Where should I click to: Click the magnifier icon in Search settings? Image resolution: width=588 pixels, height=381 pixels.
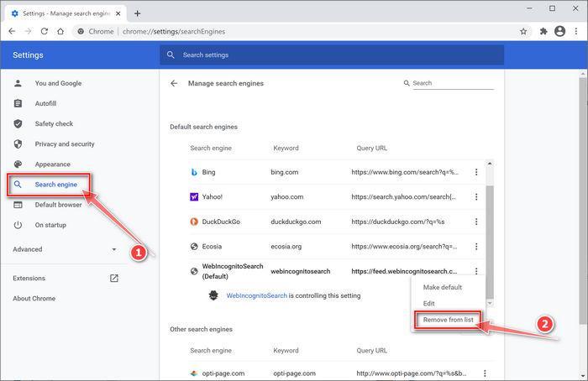point(171,55)
